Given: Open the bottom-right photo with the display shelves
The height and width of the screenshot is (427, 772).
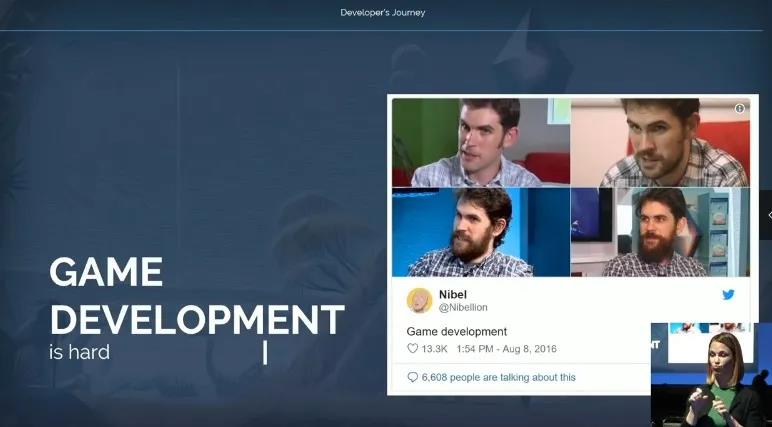Looking at the screenshot, I should pos(660,232).
